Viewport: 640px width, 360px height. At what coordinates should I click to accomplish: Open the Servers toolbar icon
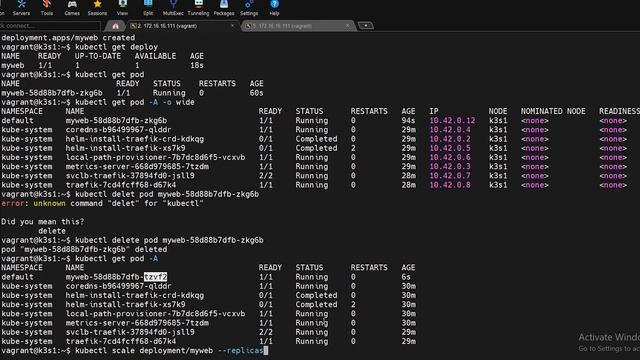pyautogui.click(x=21, y=7)
